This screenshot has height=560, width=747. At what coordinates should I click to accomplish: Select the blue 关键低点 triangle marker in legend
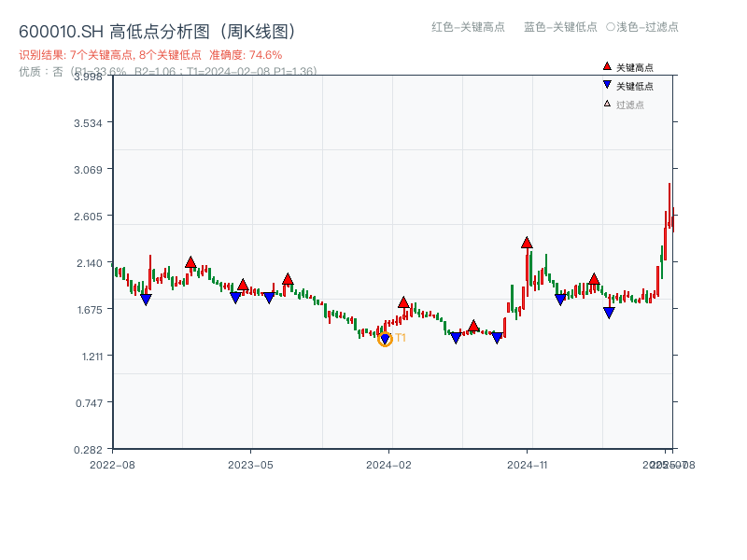[606, 84]
